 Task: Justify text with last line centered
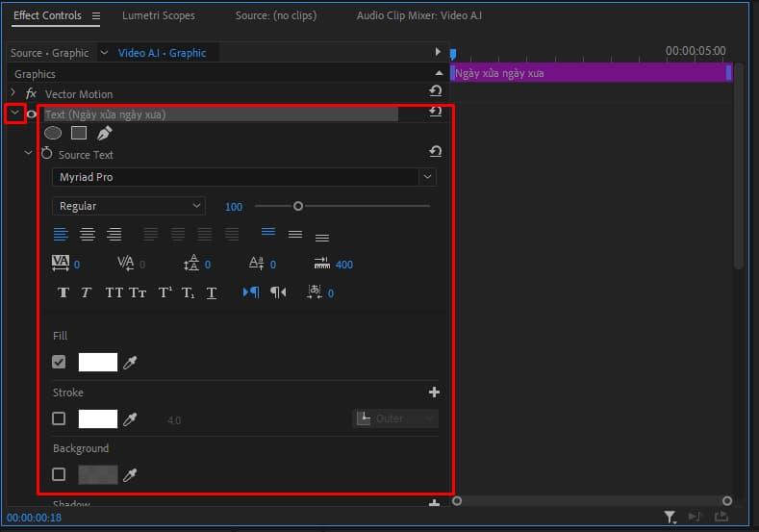pyautogui.click(x=178, y=235)
